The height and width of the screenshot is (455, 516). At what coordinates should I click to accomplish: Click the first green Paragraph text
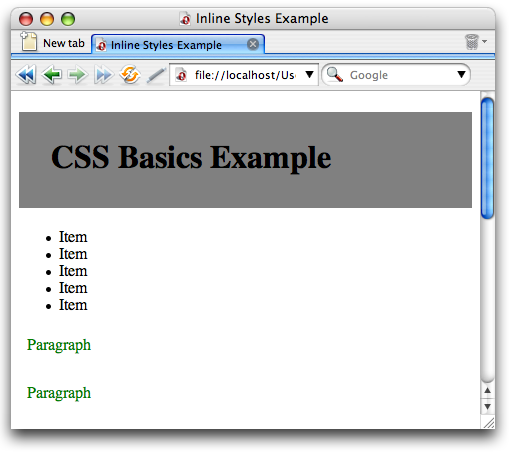coord(59,345)
